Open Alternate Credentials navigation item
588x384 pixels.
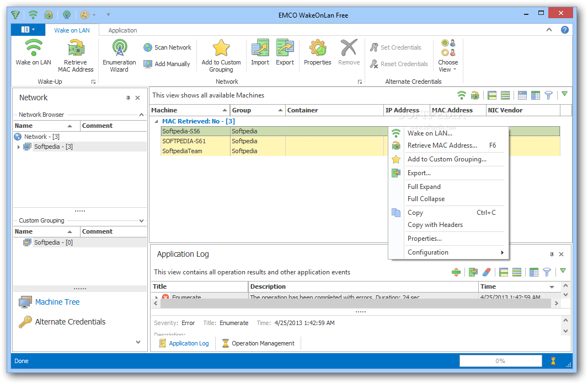pos(62,322)
